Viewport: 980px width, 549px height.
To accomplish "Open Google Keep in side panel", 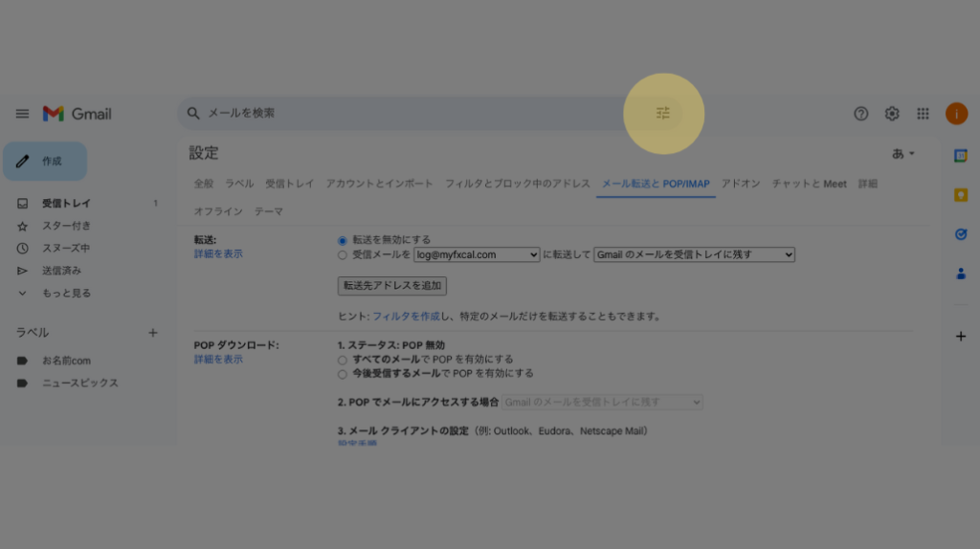I will (x=961, y=195).
